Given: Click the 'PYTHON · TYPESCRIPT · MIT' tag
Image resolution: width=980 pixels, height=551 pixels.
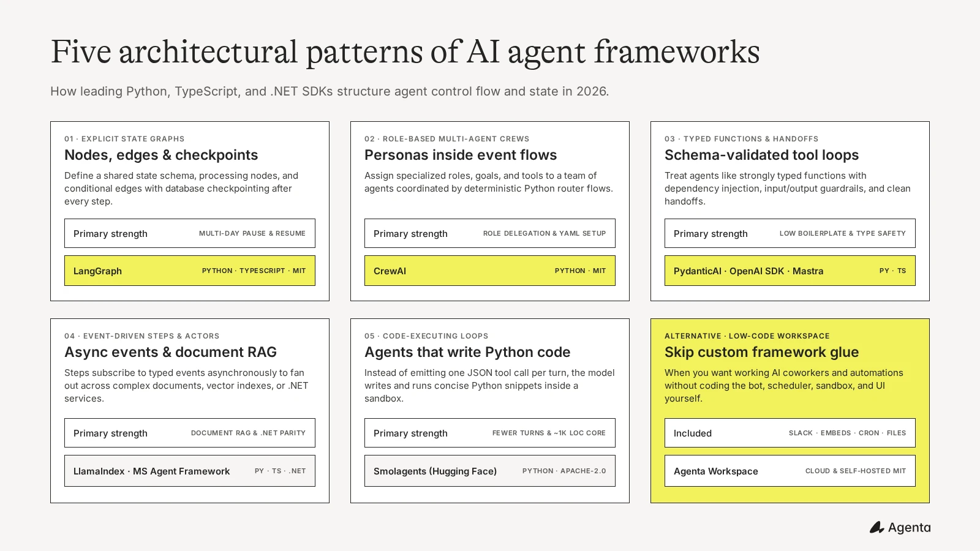Looking at the screenshot, I should click(254, 271).
